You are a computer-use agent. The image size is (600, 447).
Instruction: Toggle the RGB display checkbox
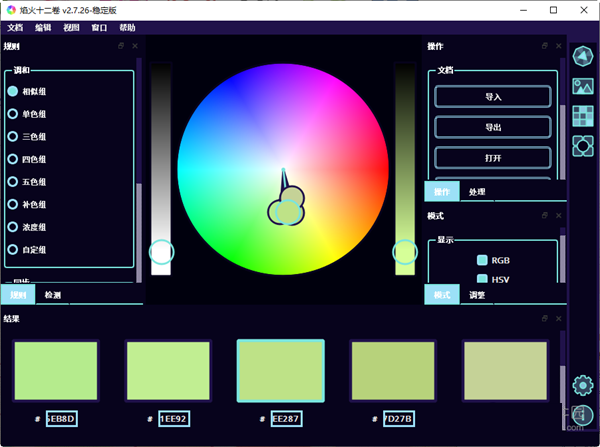482,260
